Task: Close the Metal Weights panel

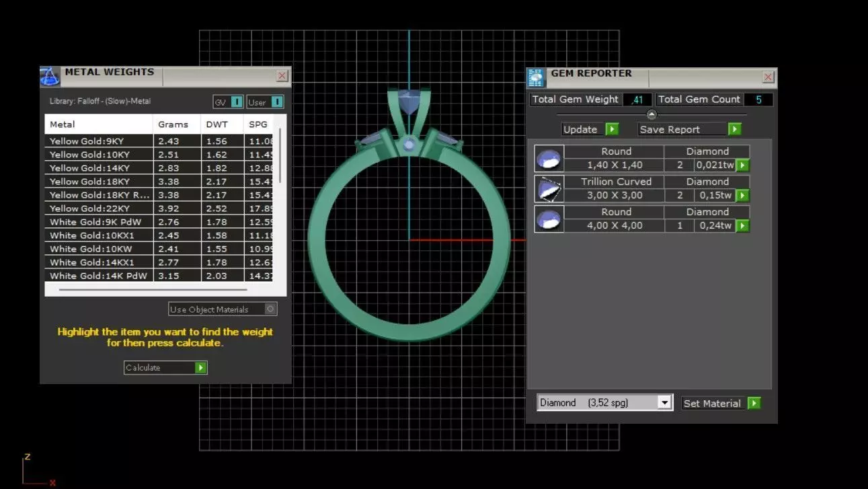Action: click(x=282, y=76)
